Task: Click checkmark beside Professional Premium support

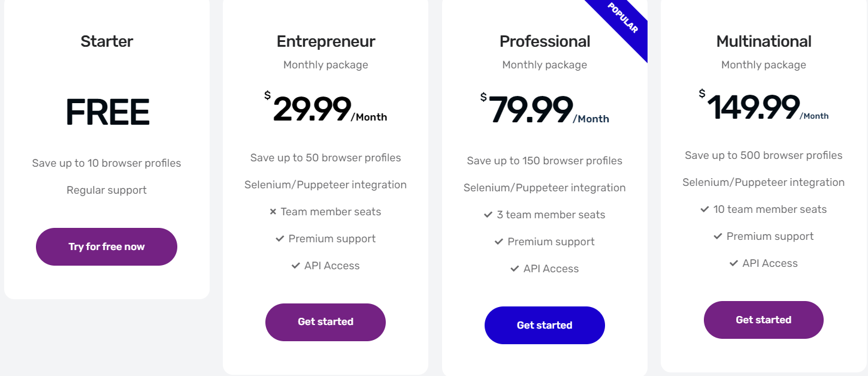Action: click(498, 242)
